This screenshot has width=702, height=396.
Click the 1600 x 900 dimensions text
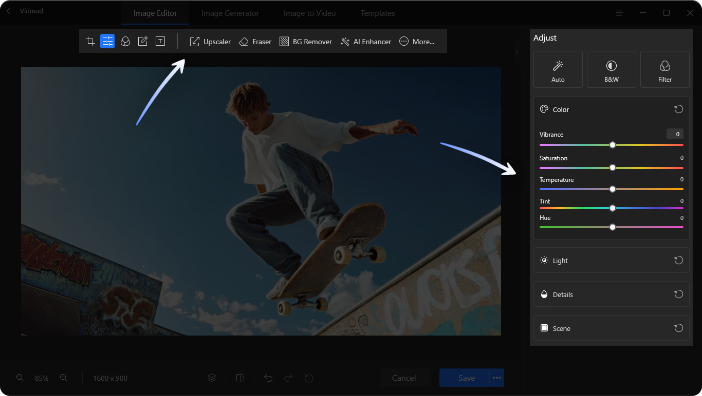click(x=110, y=378)
